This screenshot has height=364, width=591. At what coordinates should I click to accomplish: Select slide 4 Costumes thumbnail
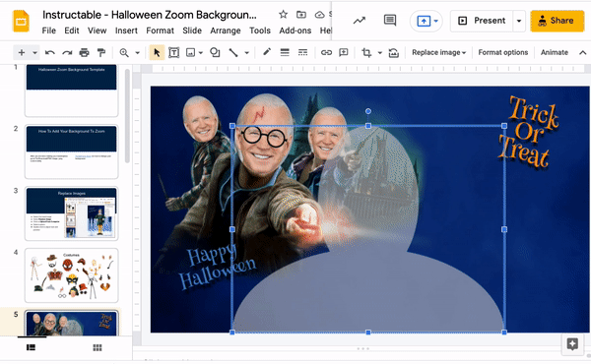pos(71,275)
